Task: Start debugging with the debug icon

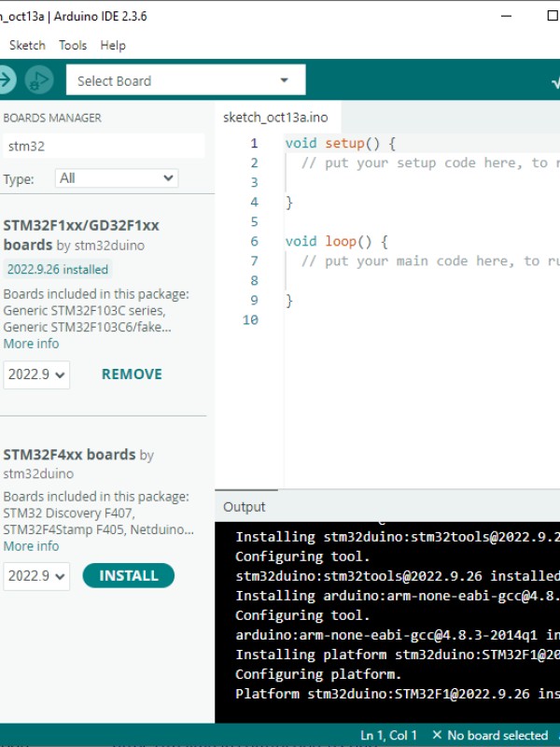Action: [x=38, y=80]
